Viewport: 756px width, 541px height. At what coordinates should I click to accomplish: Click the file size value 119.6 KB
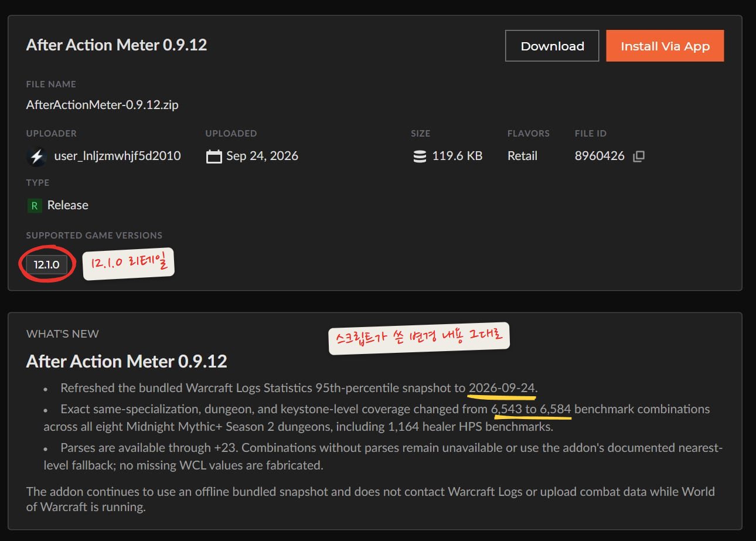[457, 156]
